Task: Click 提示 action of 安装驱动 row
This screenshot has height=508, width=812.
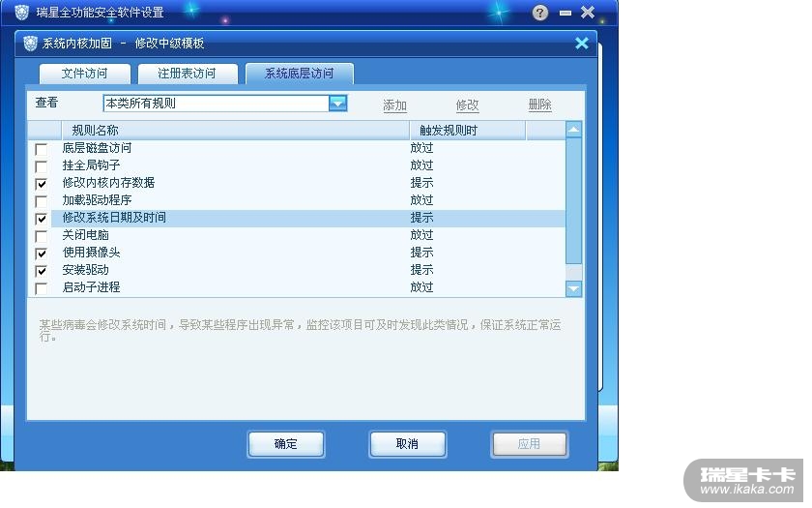Action: (x=421, y=270)
